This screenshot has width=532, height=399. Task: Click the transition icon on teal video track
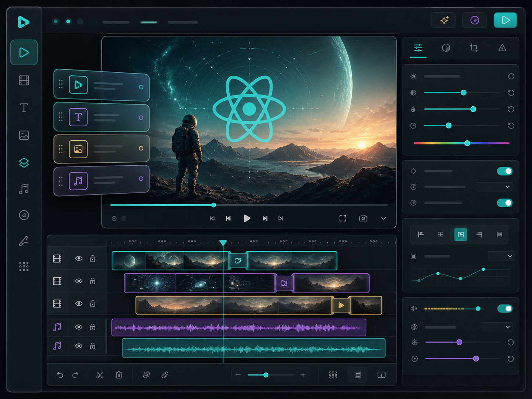coord(238,260)
